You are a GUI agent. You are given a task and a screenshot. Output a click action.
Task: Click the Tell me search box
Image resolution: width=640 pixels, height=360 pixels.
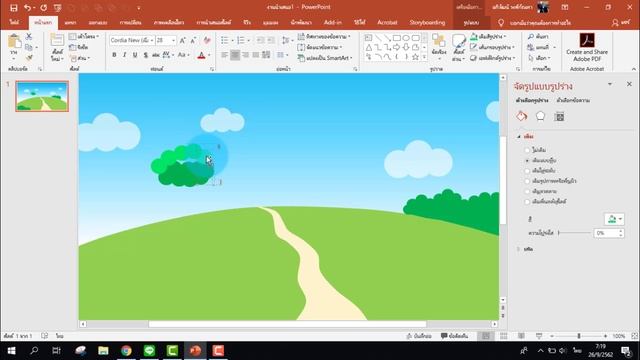(536, 23)
